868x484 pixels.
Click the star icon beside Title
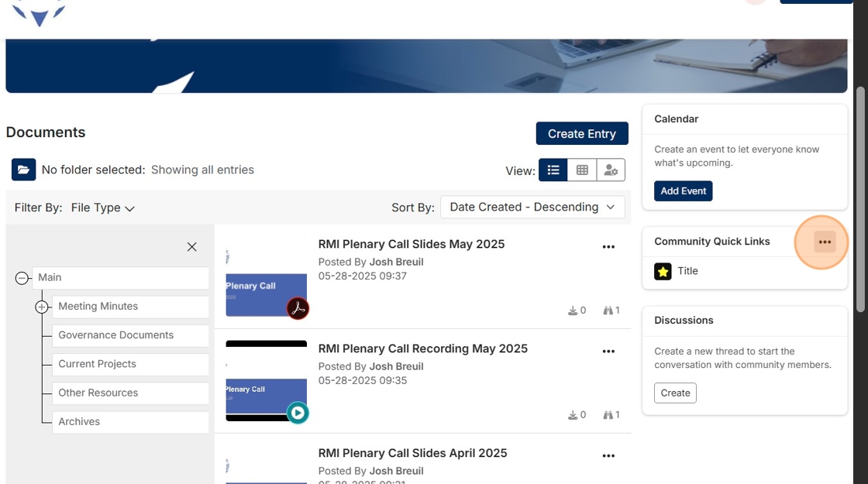663,271
